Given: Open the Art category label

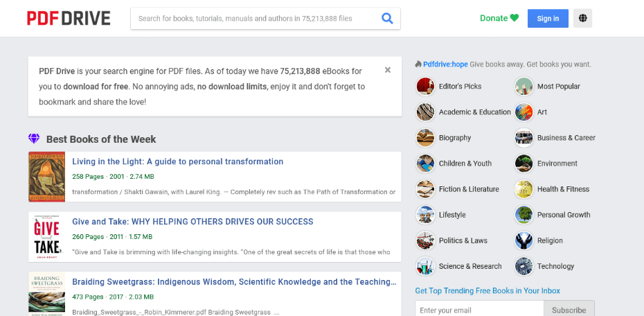Looking at the screenshot, I should point(542,112).
